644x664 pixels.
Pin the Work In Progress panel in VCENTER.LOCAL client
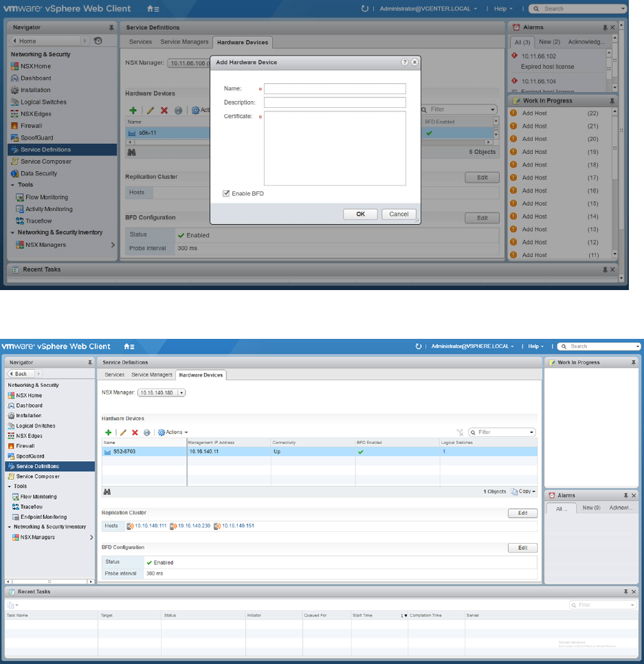[x=612, y=101]
